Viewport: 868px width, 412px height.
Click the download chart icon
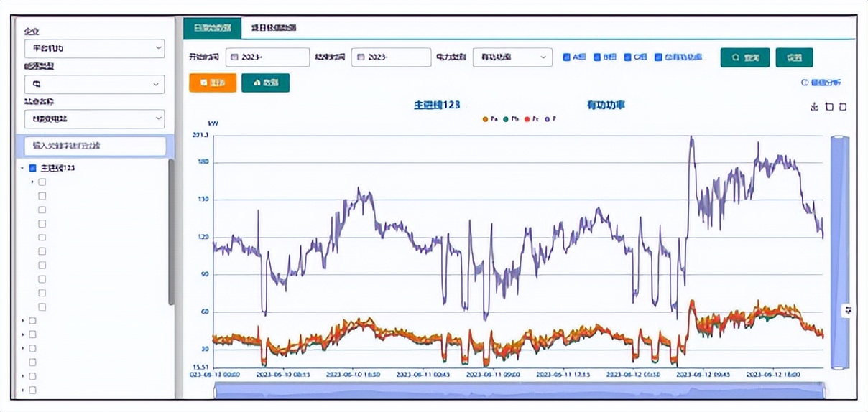814,107
